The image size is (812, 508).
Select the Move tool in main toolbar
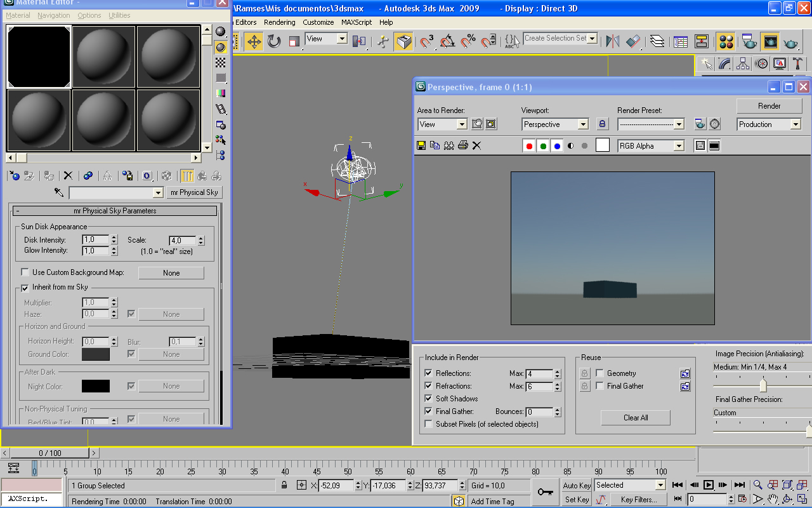[254, 42]
